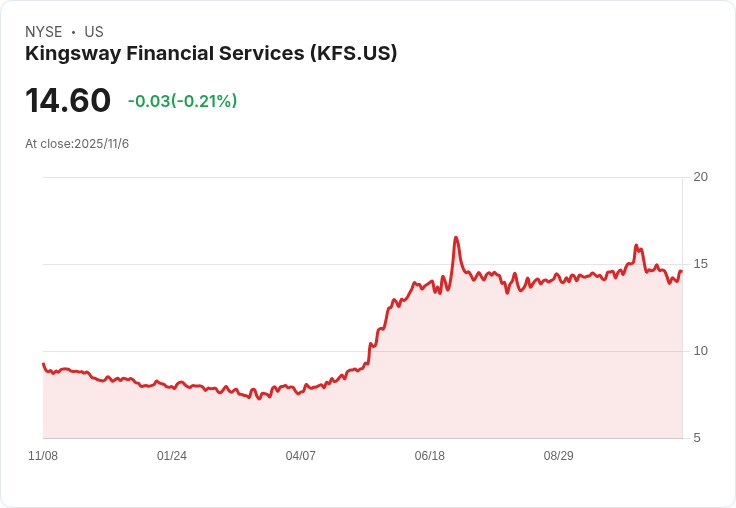Viewport: 736px width, 508px height.
Task: Click the highest peak of the price line
Action: click(x=456, y=238)
